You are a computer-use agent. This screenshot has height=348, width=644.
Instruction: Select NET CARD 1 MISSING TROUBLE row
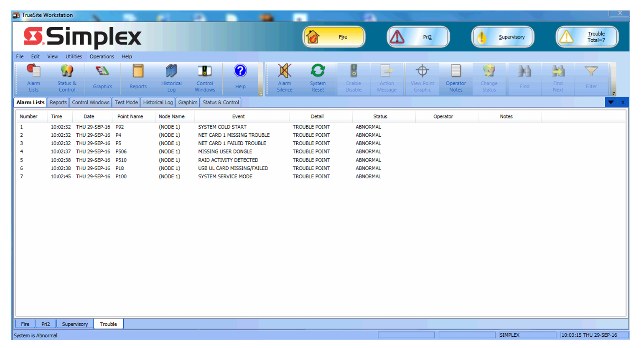(321, 135)
